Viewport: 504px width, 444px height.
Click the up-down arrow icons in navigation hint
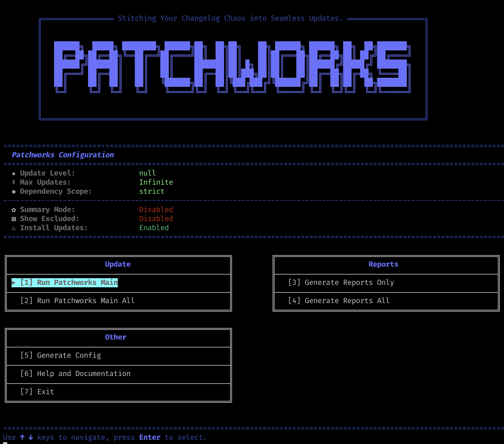pos(26,437)
